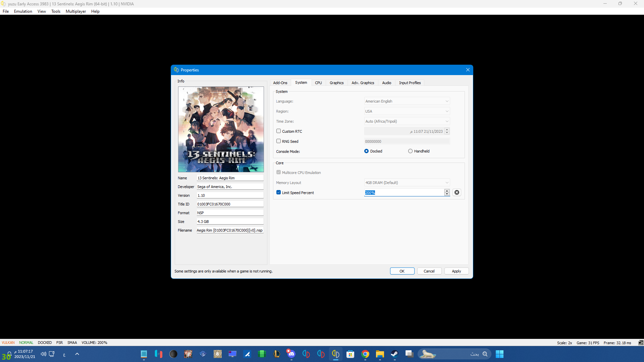Decrease Limit Speed Percent with down arrow
Viewport: 644px width, 362px height.
coord(447,194)
